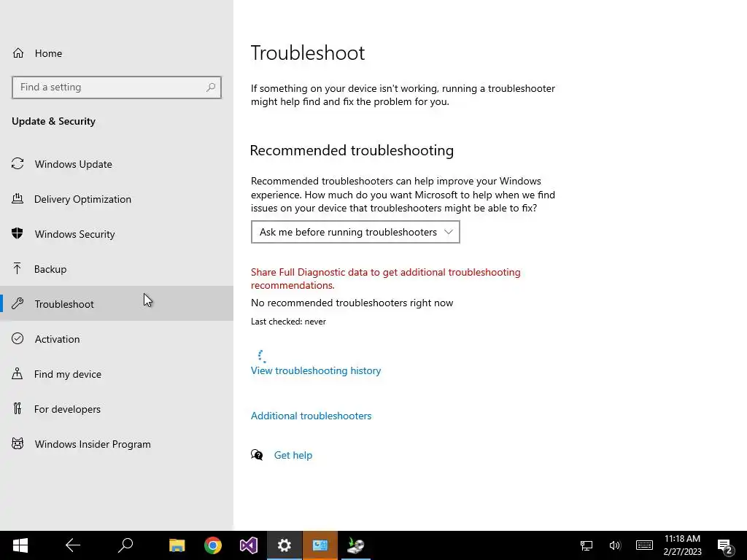Click the Home icon in sidebar
This screenshot has height=560, width=747.
(18, 52)
